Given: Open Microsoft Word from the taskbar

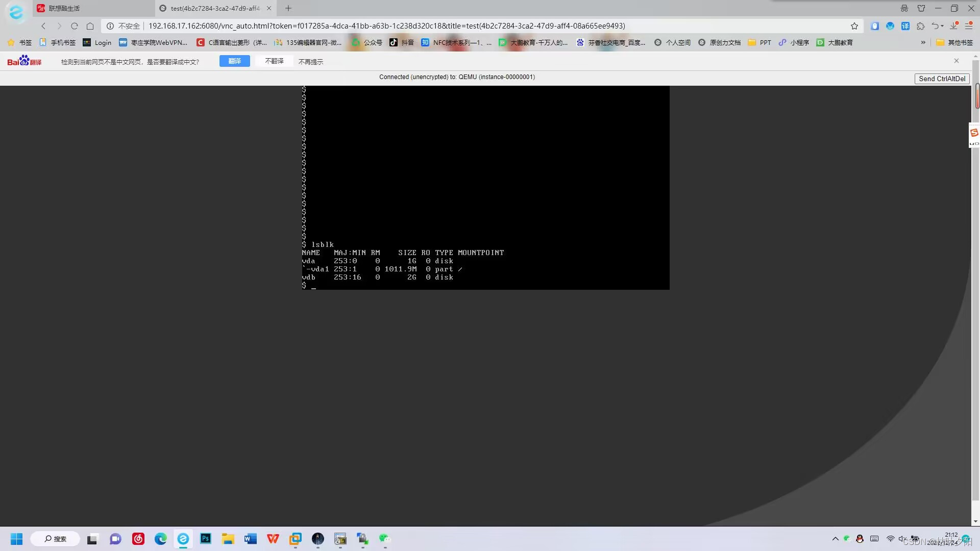Looking at the screenshot, I should [x=250, y=539].
